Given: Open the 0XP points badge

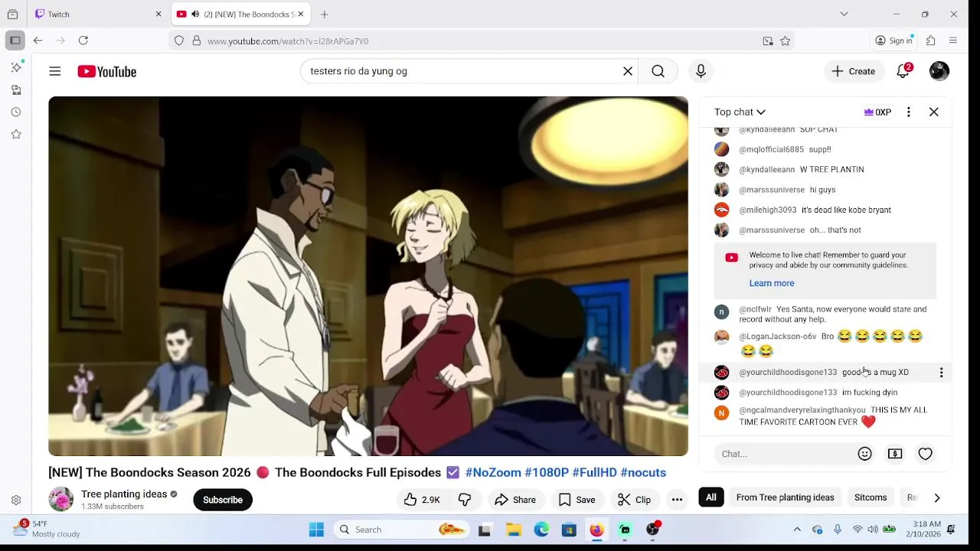Looking at the screenshot, I should click(x=877, y=112).
